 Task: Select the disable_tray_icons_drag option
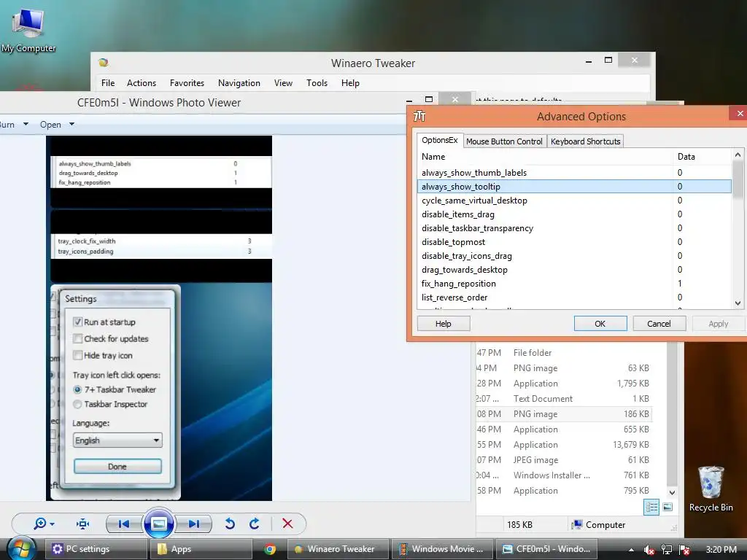pos(574,255)
